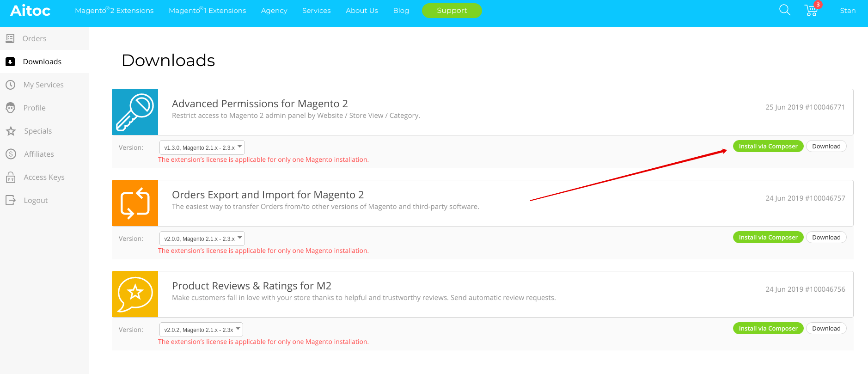
Task: Expand version dropdown for Product Reviews & Ratings
Action: [201, 330]
